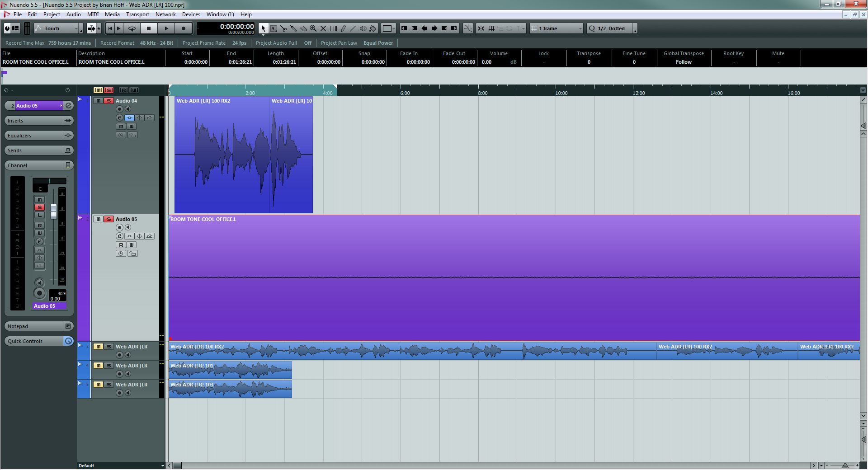The height and width of the screenshot is (470, 868).
Task: Click the Inserts bypass icon in inspector
Action: (68, 121)
